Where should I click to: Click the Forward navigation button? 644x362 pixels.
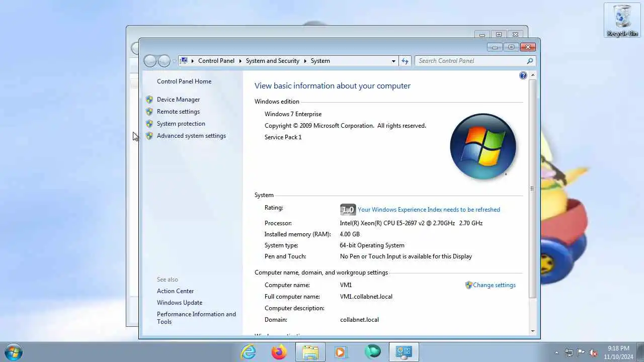[164, 61]
